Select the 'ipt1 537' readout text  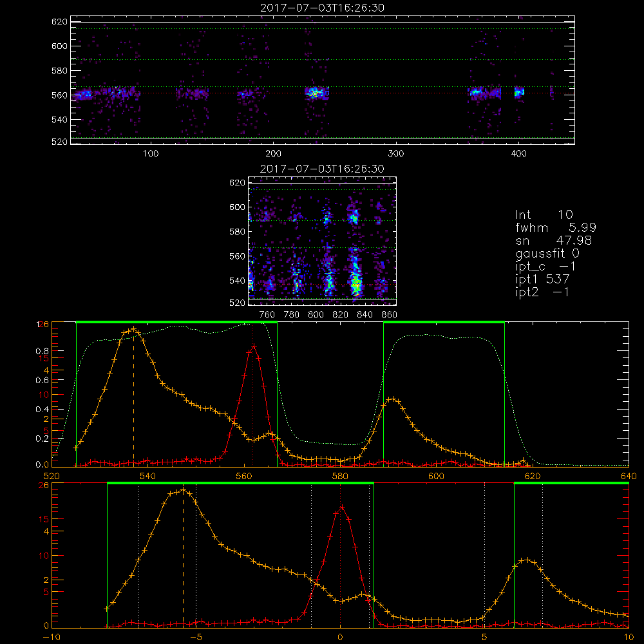point(542,279)
